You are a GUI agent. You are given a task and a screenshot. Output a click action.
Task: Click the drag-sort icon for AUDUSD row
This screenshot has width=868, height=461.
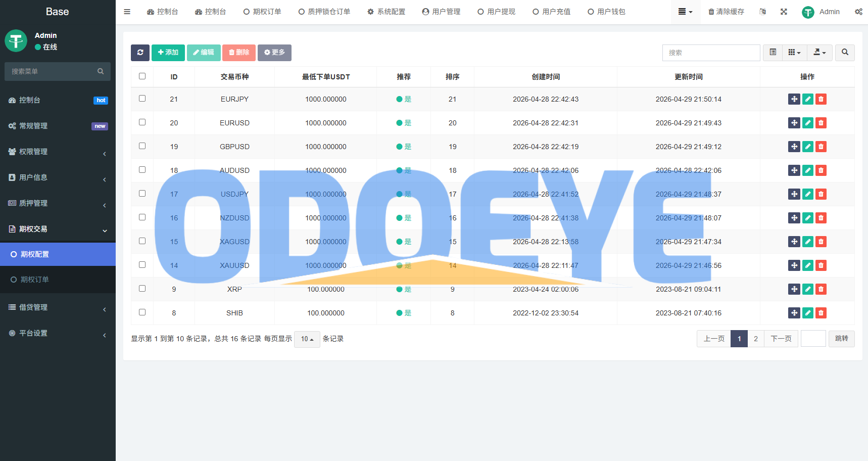794,170
